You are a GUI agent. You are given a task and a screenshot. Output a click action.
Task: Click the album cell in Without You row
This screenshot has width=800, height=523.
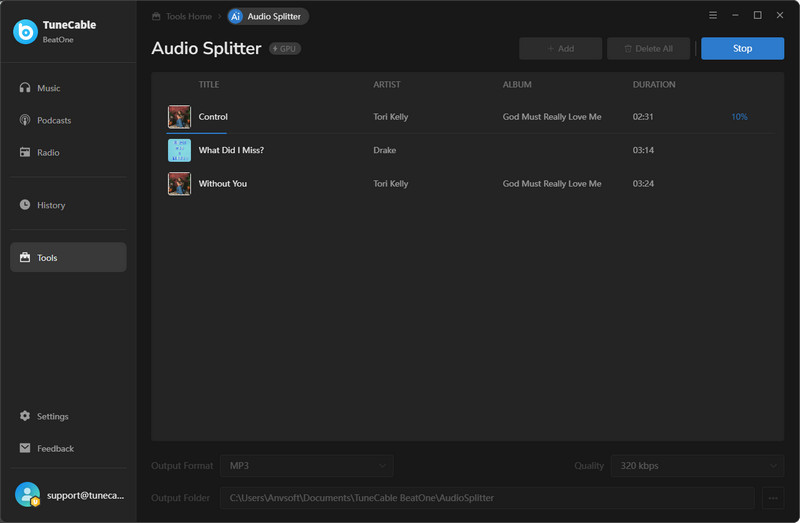pyautogui.click(x=552, y=184)
